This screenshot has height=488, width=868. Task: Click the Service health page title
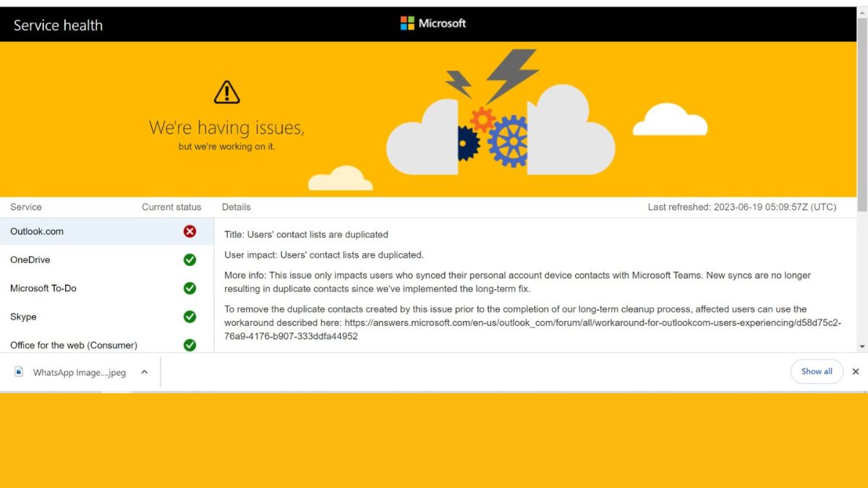(x=58, y=25)
